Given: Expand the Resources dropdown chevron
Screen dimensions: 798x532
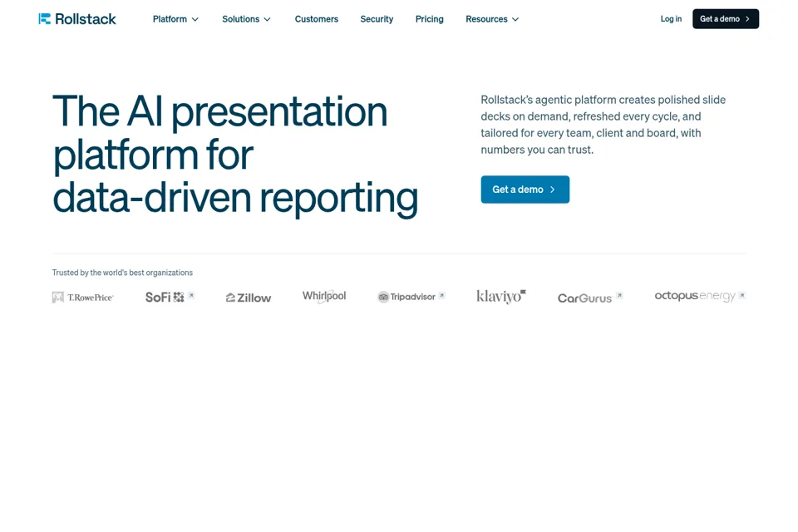Looking at the screenshot, I should [x=515, y=19].
